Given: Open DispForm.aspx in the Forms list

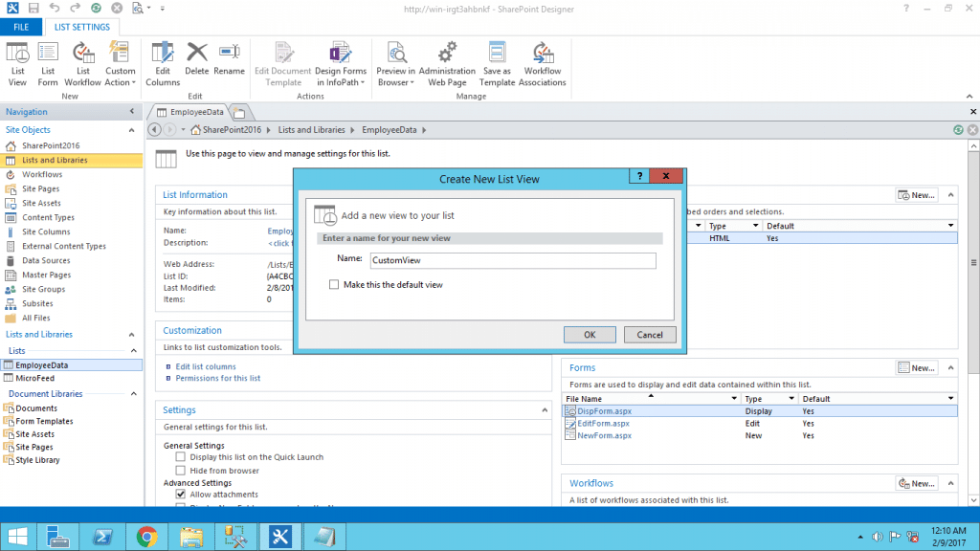Looking at the screenshot, I should tap(605, 411).
